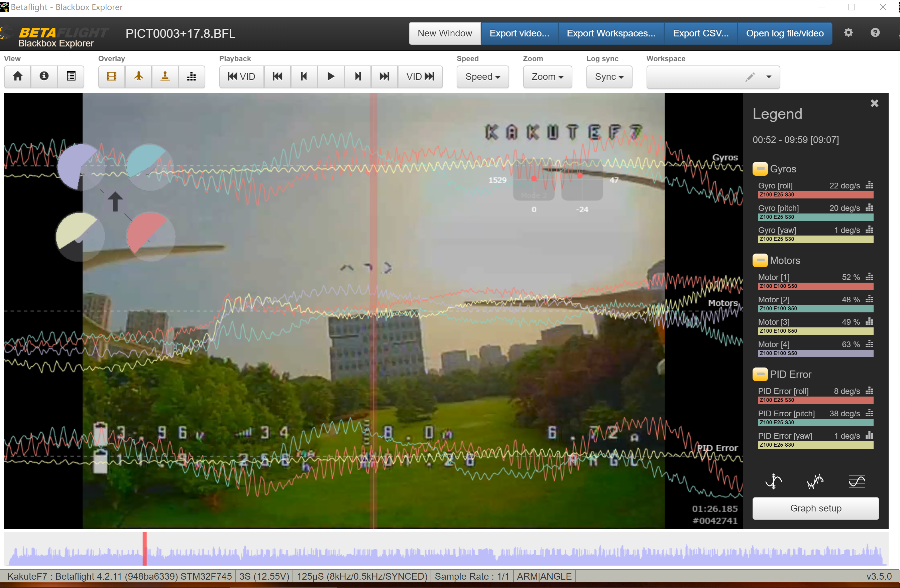Jump to video start VID button
Image resolution: width=900 pixels, height=588 pixels.
(x=242, y=77)
